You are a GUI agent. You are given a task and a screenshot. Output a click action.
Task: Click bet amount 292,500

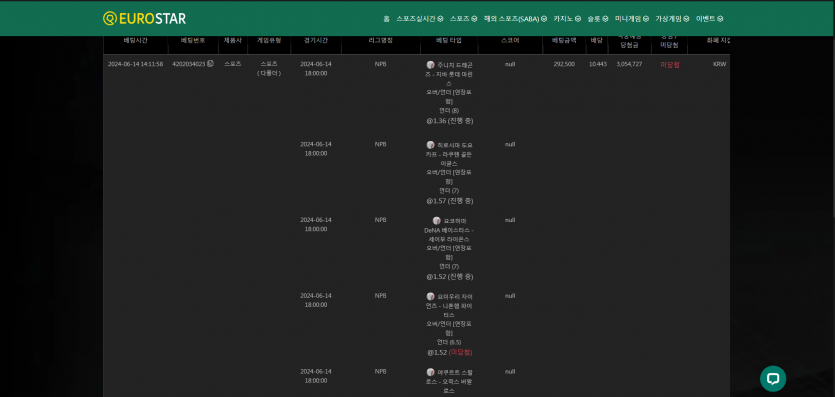tap(564, 64)
